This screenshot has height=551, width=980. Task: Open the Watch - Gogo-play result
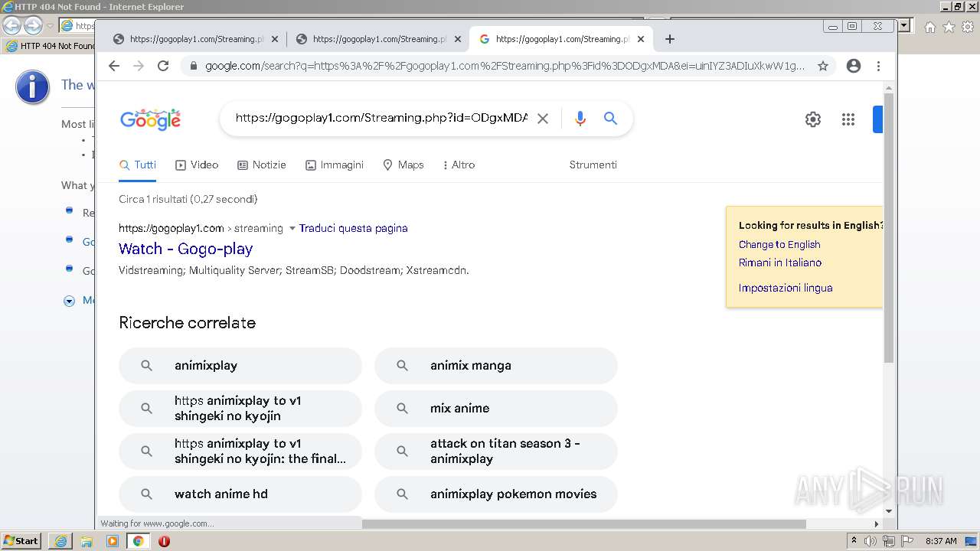click(186, 249)
